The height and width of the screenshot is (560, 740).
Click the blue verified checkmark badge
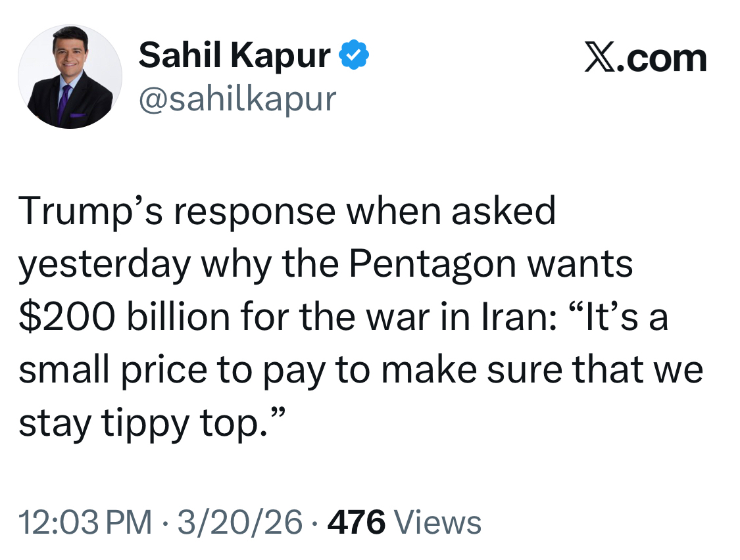point(354,56)
